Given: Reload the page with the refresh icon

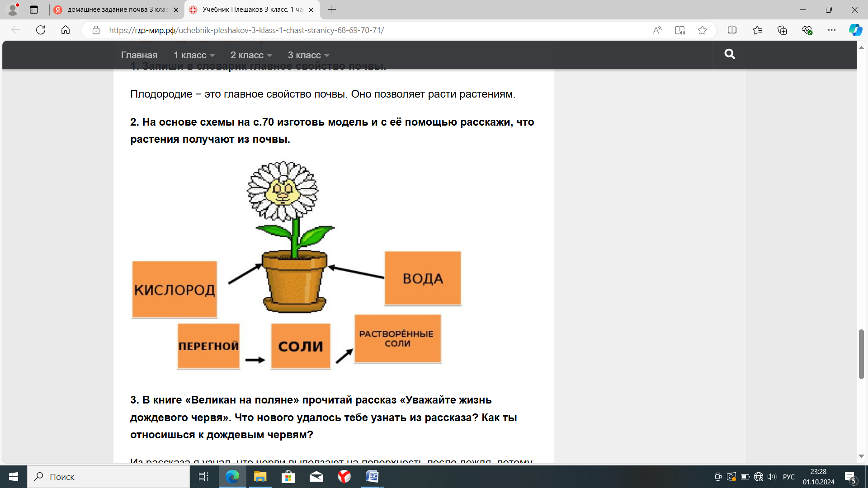Looking at the screenshot, I should tap(41, 30).
